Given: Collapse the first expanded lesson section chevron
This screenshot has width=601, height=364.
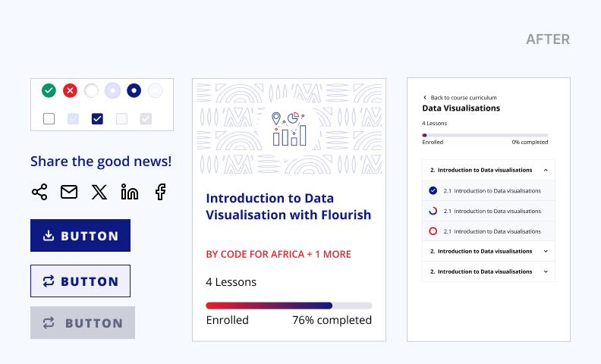Looking at the screenshot, I should [546, 170].
